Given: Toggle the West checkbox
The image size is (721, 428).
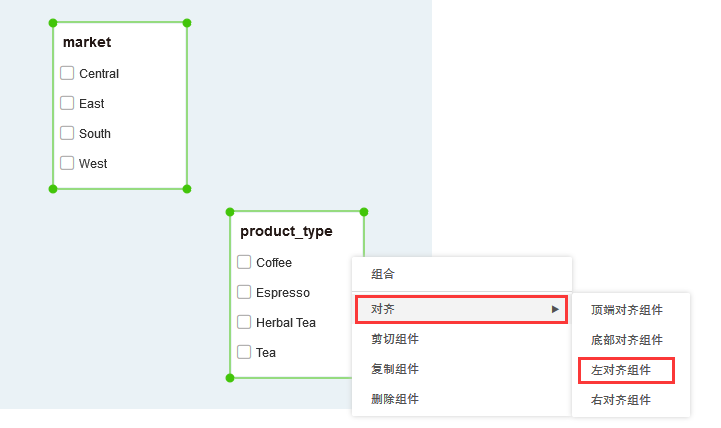Looking at the screenshot, I should tap(67, 163).
